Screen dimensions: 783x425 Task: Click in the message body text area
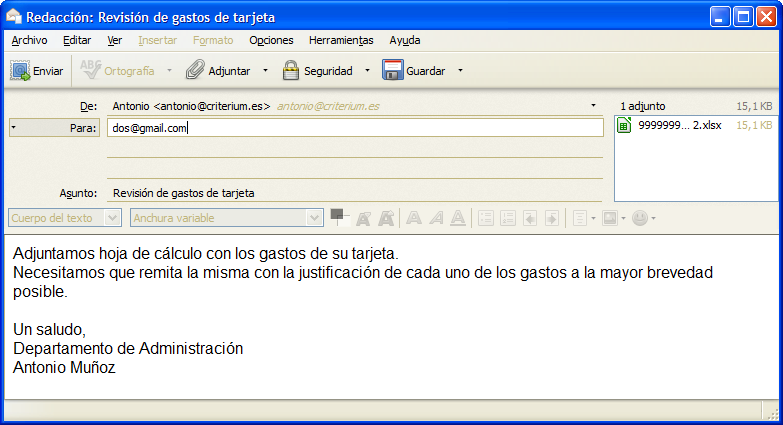click(392, 317)
